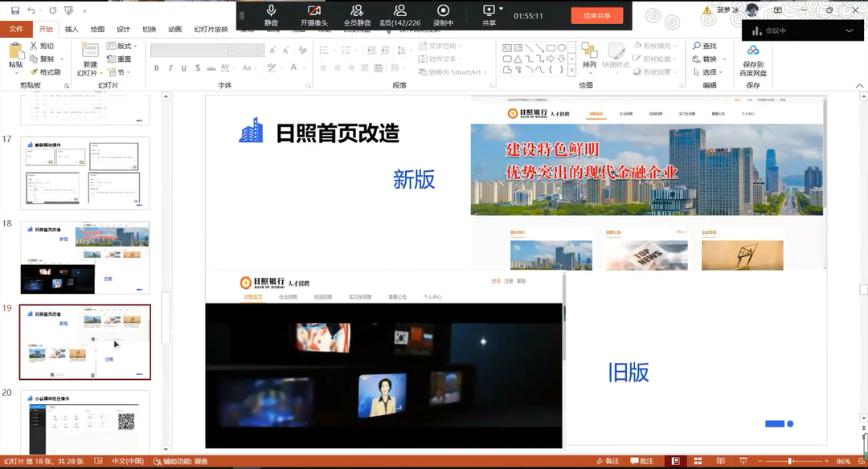
Task: Select the rectangle shape in the shapes gallery
Action: pos(551,48)
